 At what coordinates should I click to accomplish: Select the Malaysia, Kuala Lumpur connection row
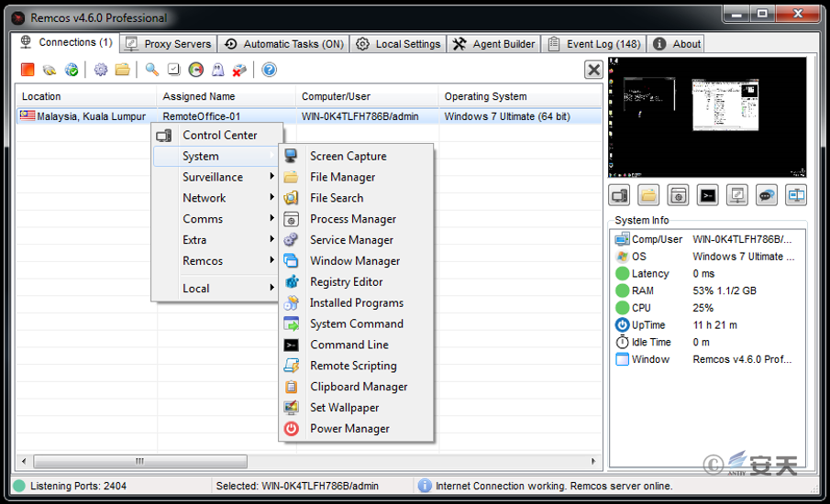pyautogui.click(x=308, y=116)
